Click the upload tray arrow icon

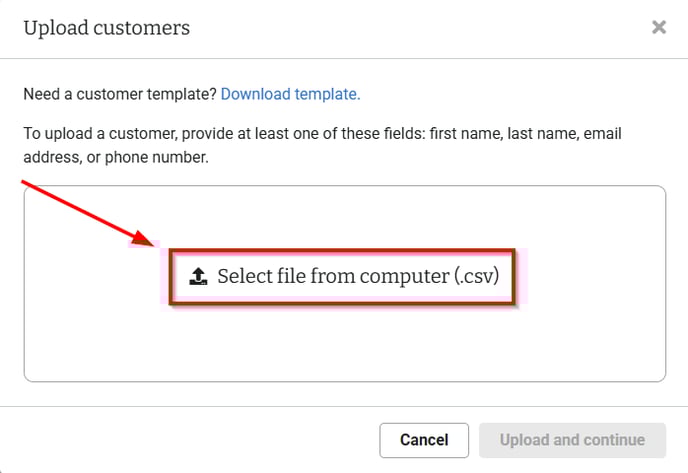[198, 276]
